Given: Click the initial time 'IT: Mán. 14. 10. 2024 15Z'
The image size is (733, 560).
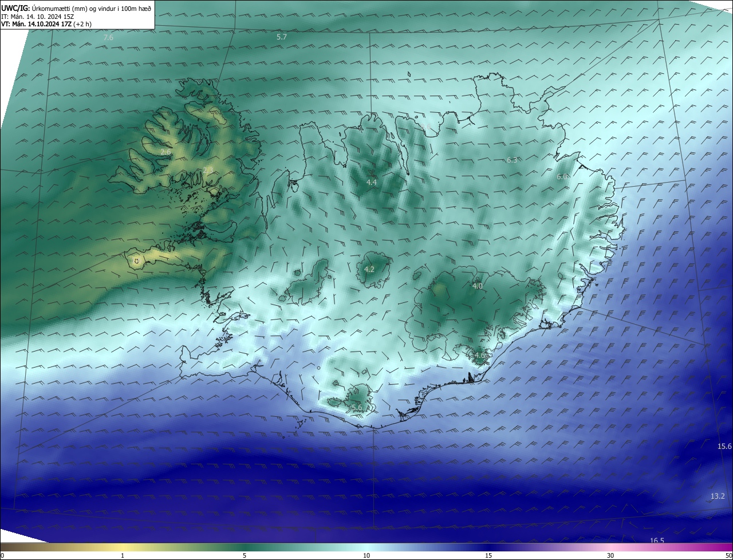Looking at the screenshot, I should [x=37, y=17].
